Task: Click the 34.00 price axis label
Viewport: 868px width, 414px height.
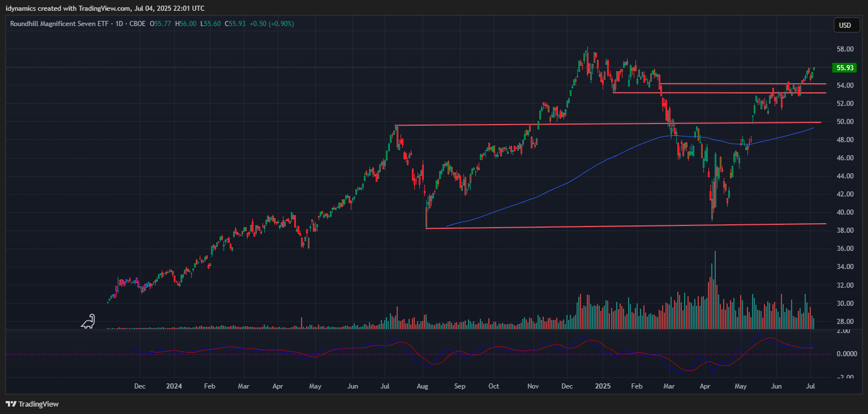Action: tap(845, 267)
